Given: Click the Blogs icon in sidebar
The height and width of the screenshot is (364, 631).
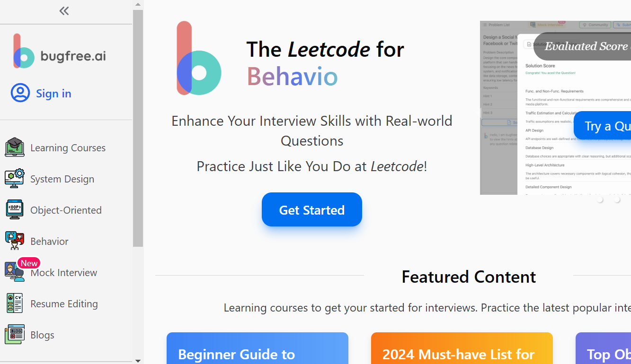Looking at the screenshot, I should [x=15, y=335].
